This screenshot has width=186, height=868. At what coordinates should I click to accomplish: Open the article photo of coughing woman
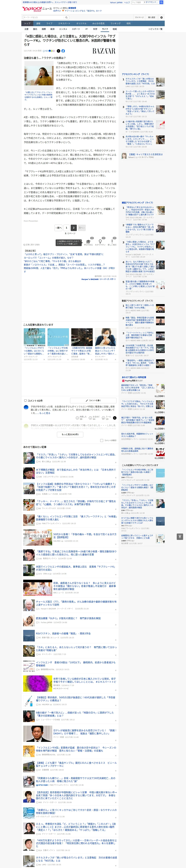coord(39,76)
